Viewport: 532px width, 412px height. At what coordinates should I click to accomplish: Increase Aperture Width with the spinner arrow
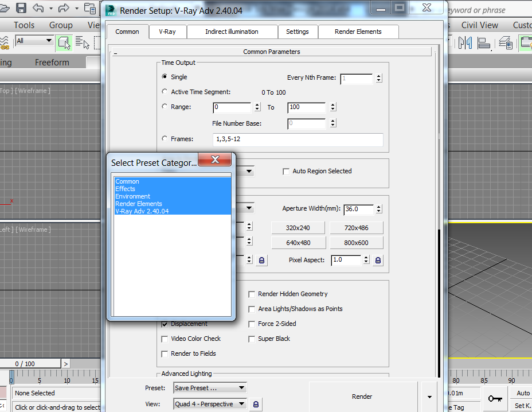click(378, 207)
